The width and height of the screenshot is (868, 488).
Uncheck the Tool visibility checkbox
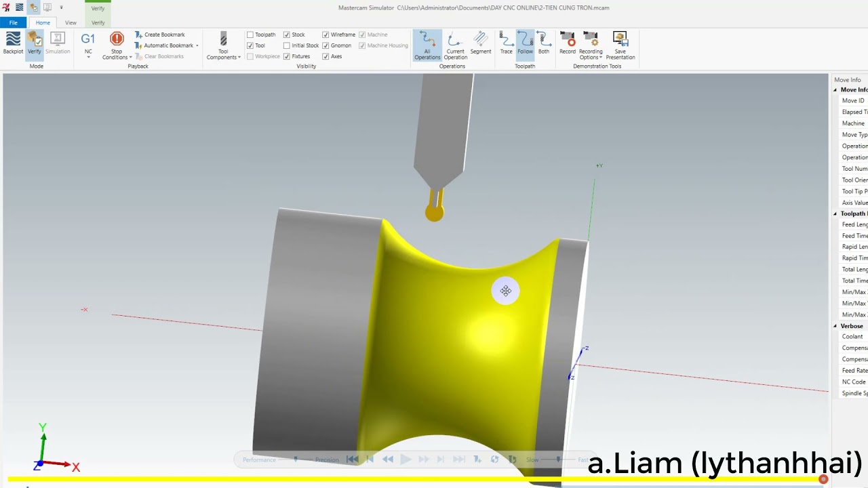[250, 45]
